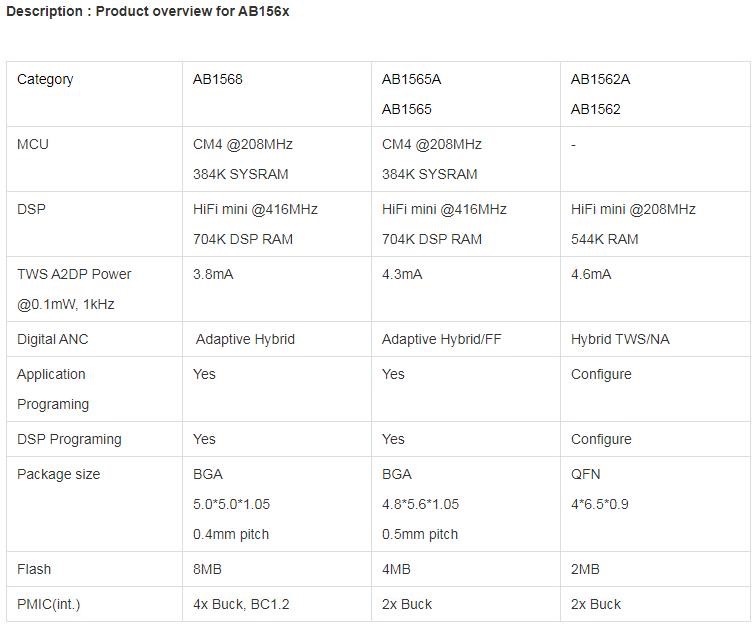Image resolution: width=756 pixels, height=624 pixels.
Task: Click the QFN package cell text
Action: (x=586, y=475)
